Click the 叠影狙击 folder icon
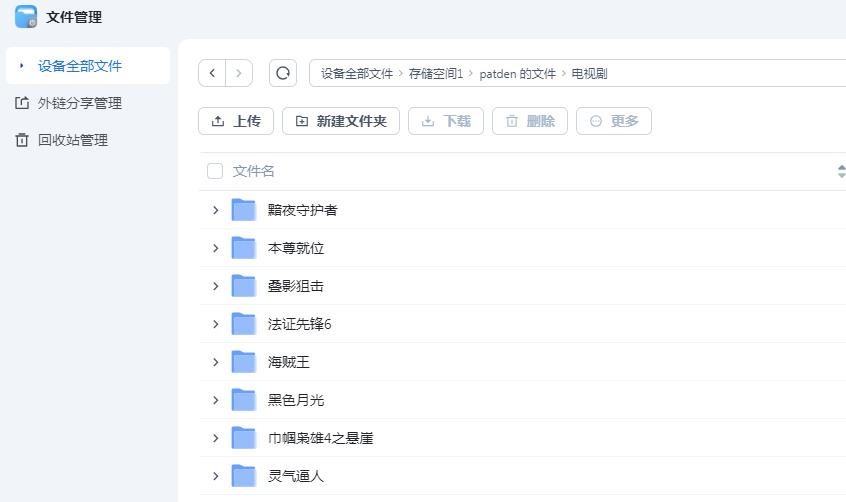Image resolution: width=846 pixels, height=502 pixels. click(243, 286)
